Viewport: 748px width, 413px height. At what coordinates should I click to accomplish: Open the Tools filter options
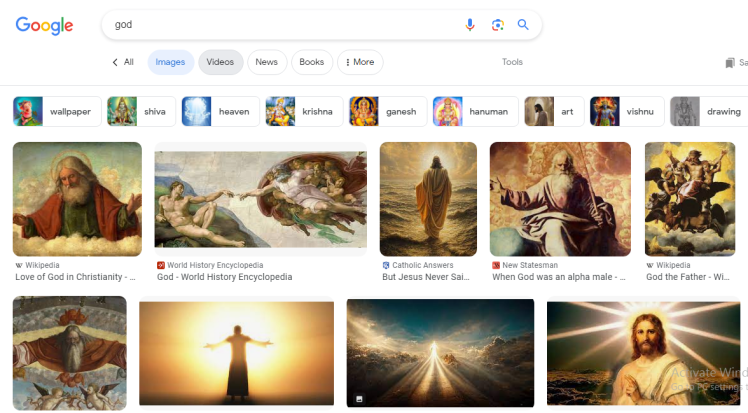[512, 62]
